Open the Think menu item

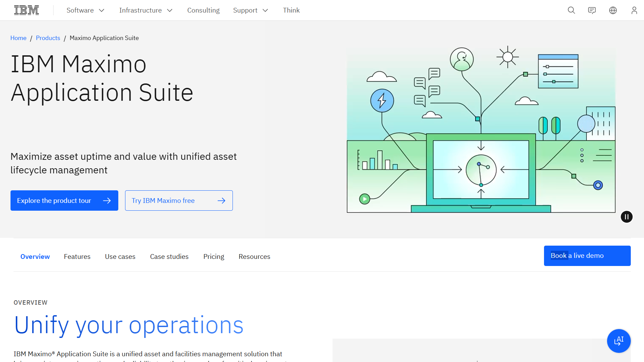point(291,10)
